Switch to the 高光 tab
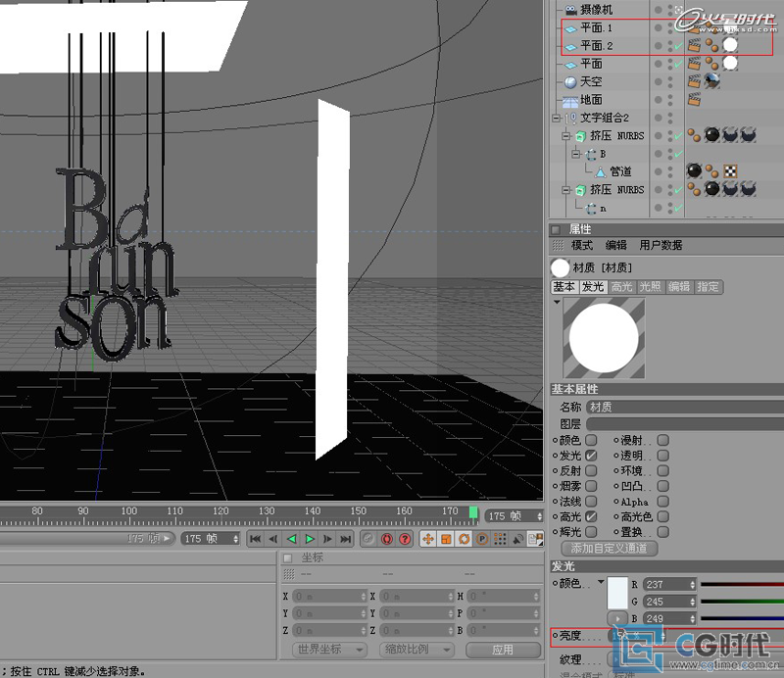This screenshot has width=784, height=678. 622,286
